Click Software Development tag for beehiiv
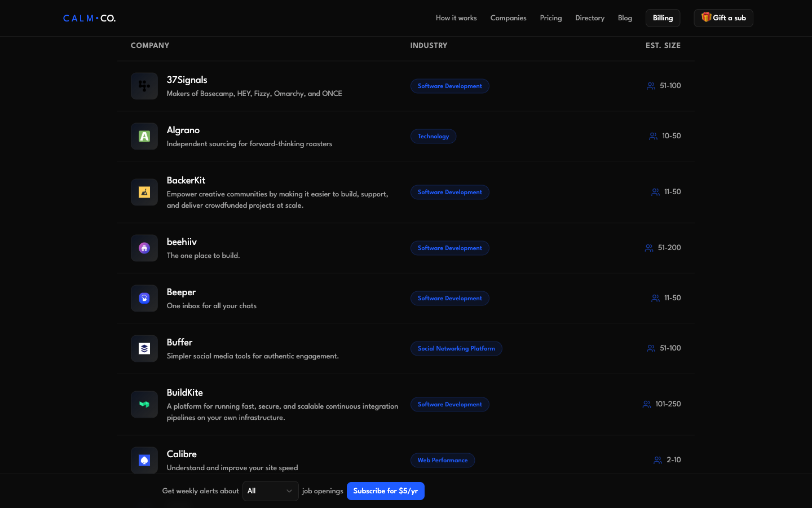812x508 pixels. [x=449, y=248]
